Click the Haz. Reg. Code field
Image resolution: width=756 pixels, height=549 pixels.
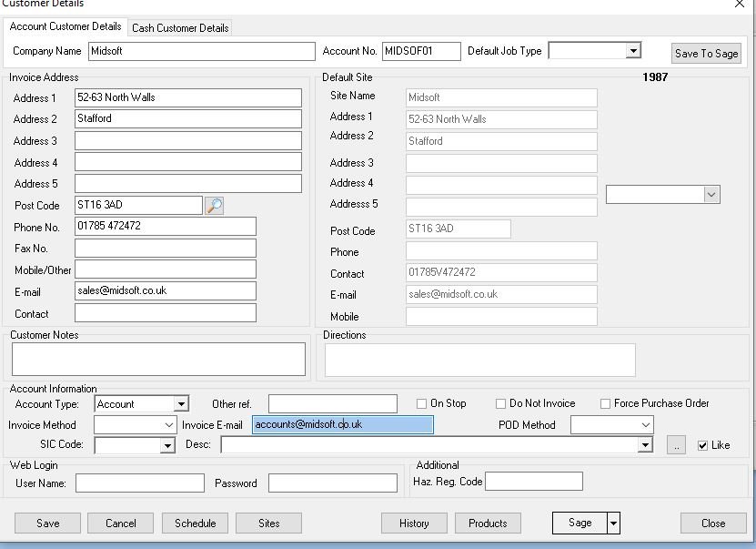point(534,481)
